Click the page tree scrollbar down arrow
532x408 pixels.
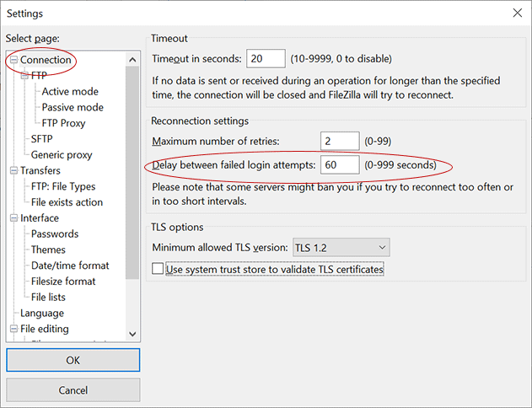[132, 335]
